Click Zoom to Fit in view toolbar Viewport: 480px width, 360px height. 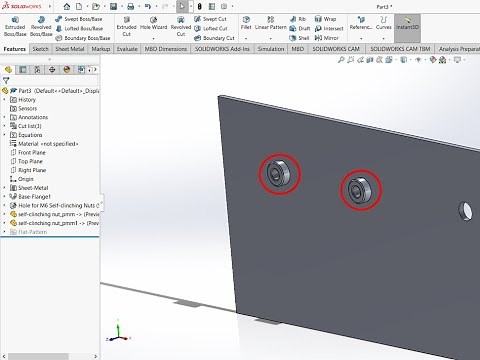341,60
